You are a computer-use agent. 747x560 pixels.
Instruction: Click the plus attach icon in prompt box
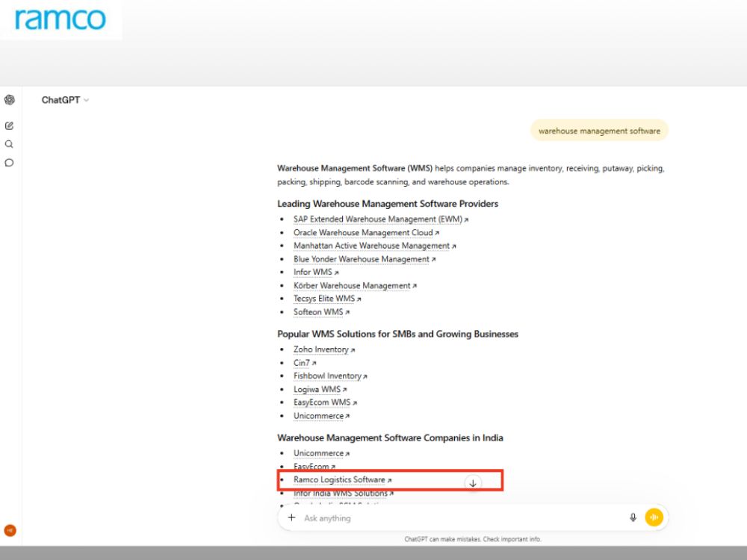[291, 517]
